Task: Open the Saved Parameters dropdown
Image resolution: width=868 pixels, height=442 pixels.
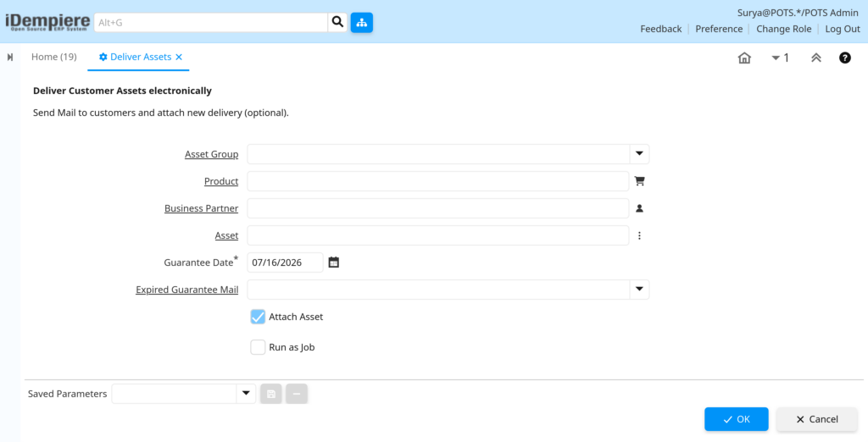Action: [246, 394]
